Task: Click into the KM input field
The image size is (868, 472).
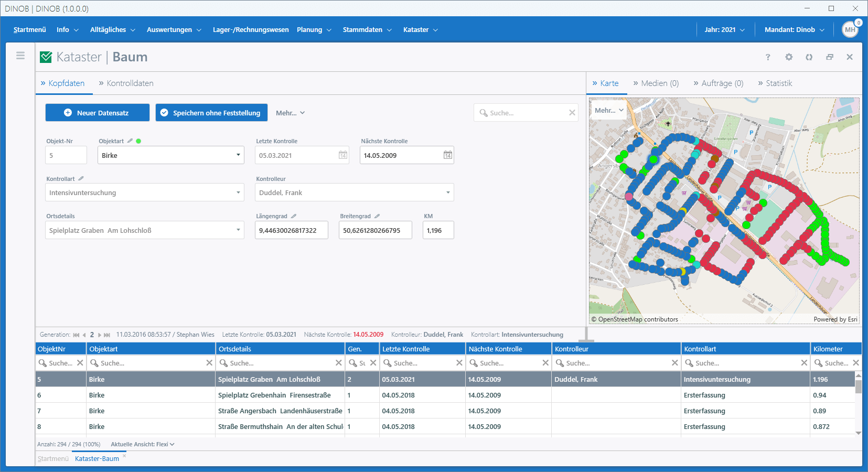Action: (438, 230)
